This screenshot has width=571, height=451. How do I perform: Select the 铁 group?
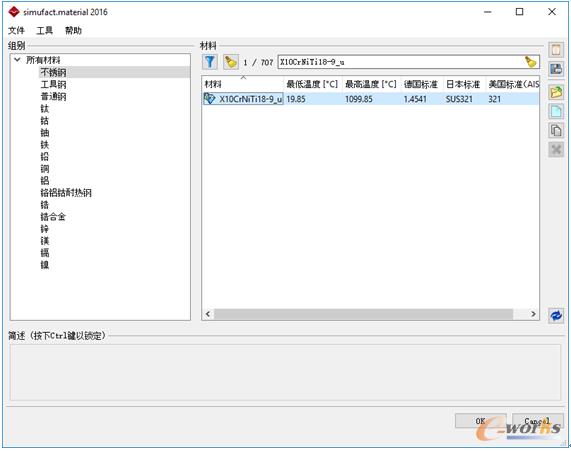coord(44,145)
